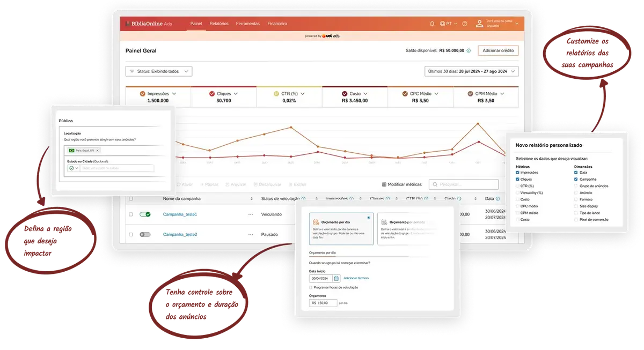Click the CTR (%) metric check icon
The image size is (644, 350).
point(276,93)
